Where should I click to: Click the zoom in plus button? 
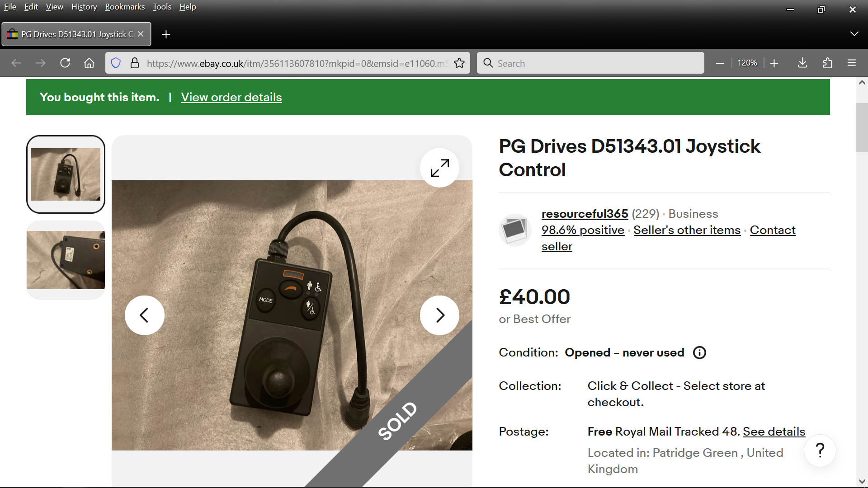point(774,63)
